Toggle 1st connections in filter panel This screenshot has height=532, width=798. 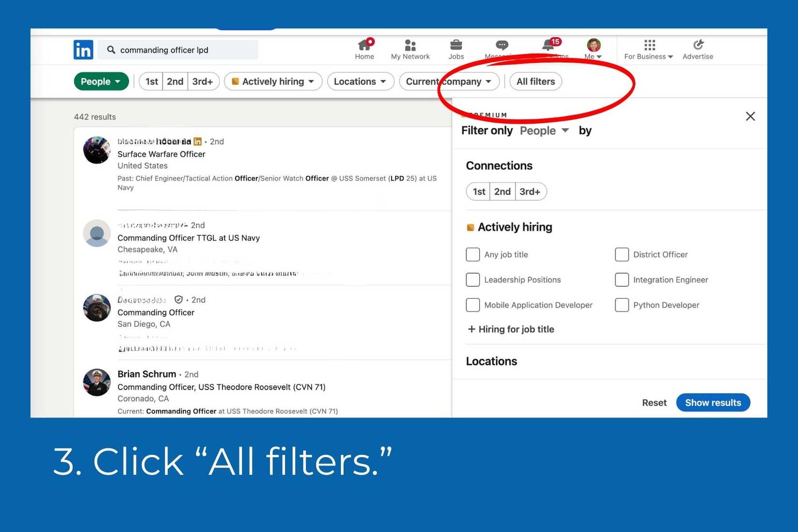[x=478, y=192]
